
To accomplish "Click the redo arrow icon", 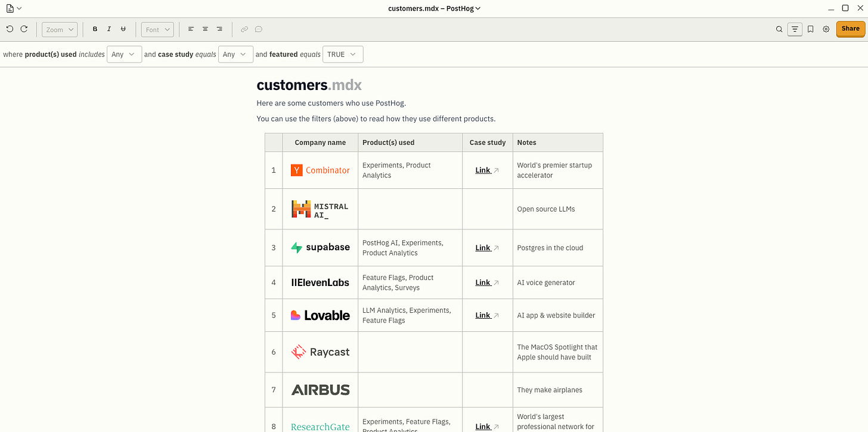I will tap(24, 29).
